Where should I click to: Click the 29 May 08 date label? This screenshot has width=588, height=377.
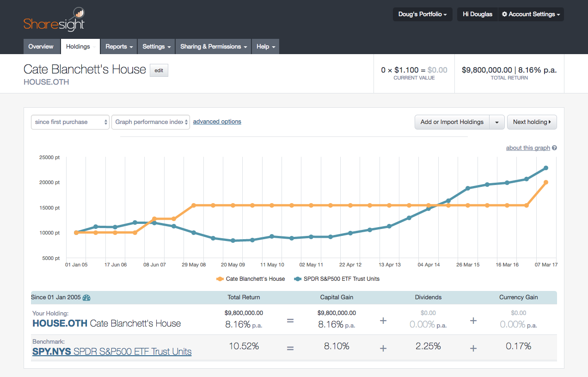tap(194, 265)
